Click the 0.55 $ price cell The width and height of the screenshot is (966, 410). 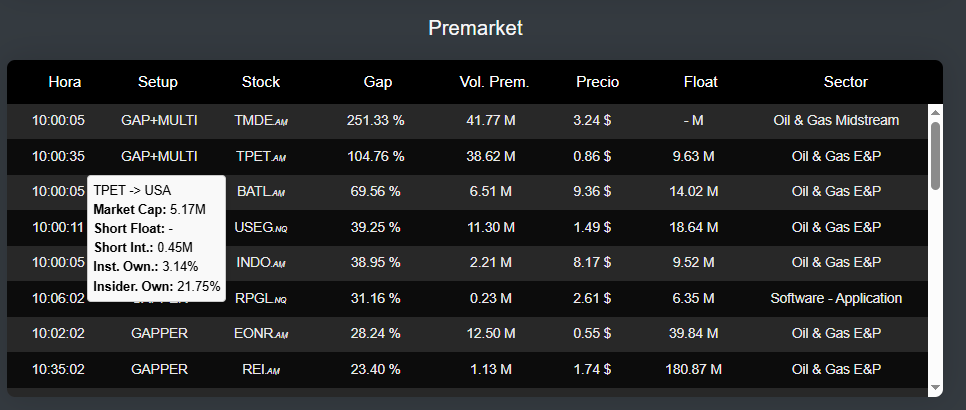pyautogui.click(x=592, y=334)
